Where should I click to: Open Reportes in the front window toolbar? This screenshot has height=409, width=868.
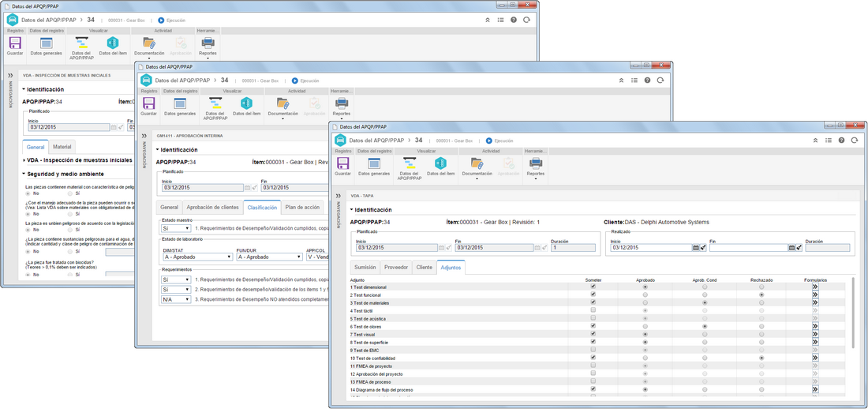(x=535, y=168)
